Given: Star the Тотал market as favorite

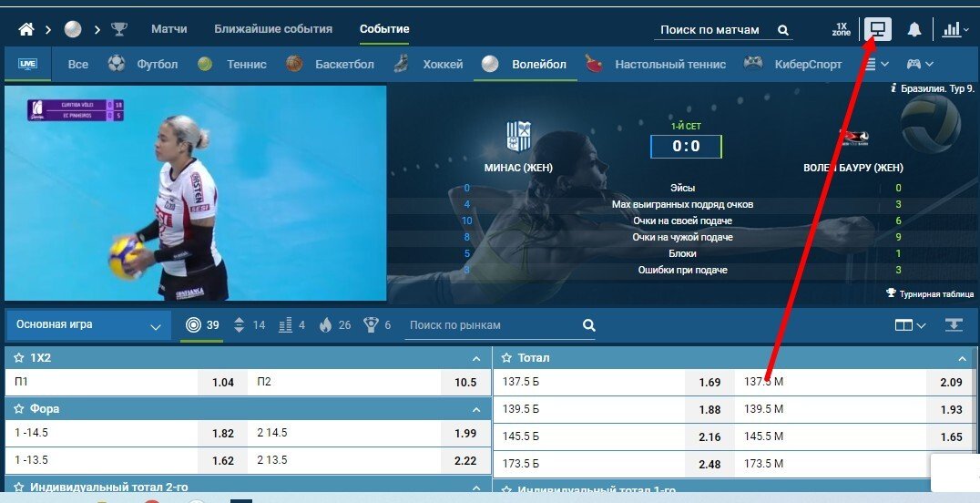Looking at the screenshot, I should pos(507,358).
